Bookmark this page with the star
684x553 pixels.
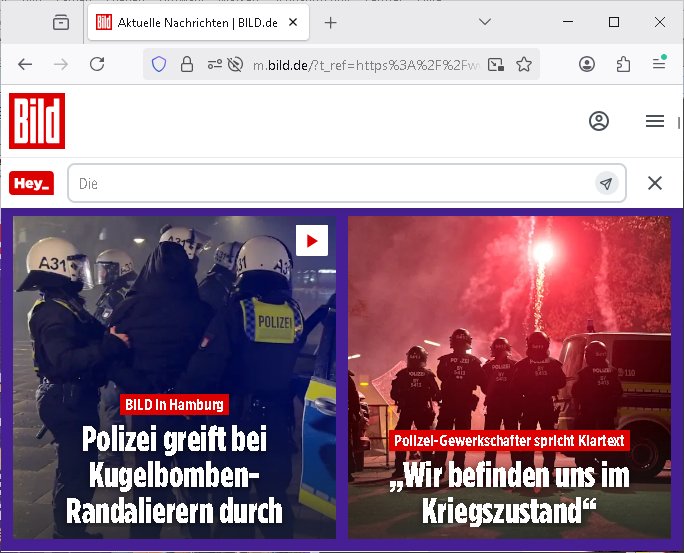click(x=524, y=64)
